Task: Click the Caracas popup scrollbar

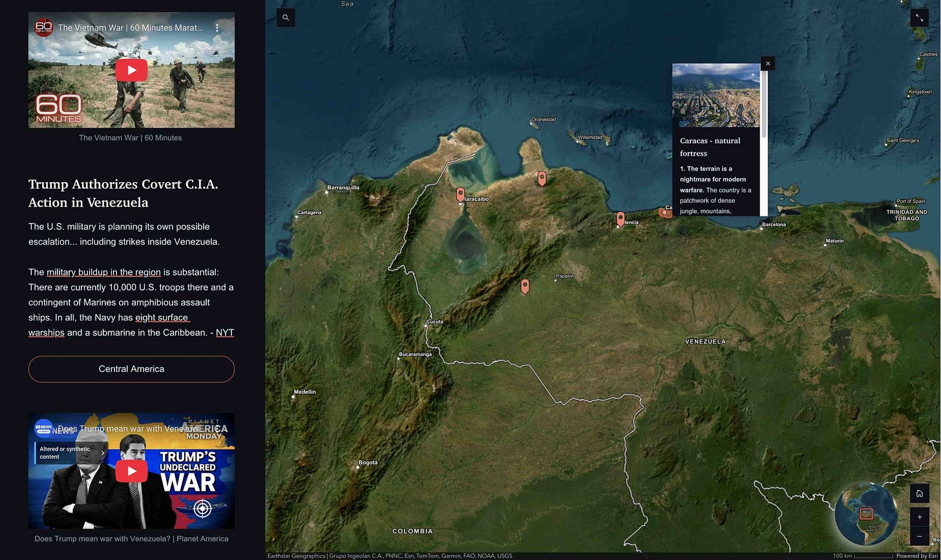Action: tap(764, 103)
